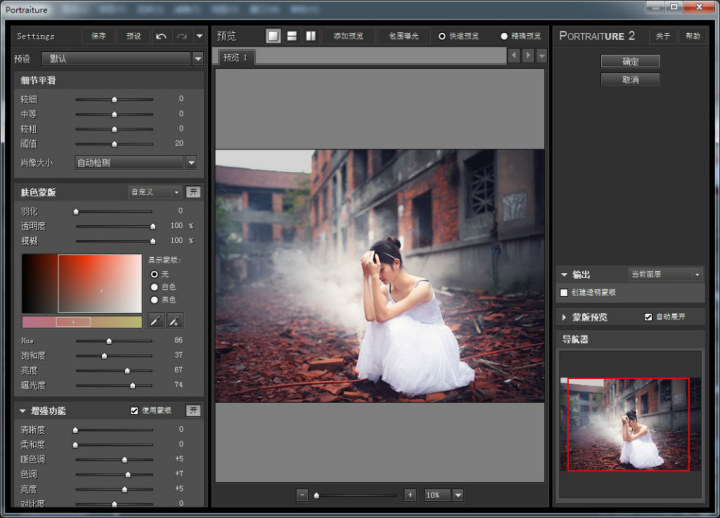The image size is (720, 518).
Task: Open the 自动检测 portrait size dropdown
Action: [136, 163]
